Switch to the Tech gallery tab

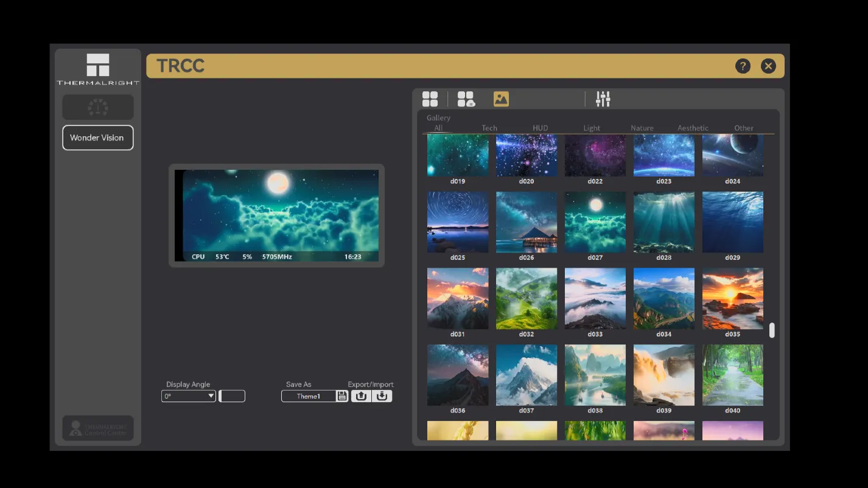[489, 128]
